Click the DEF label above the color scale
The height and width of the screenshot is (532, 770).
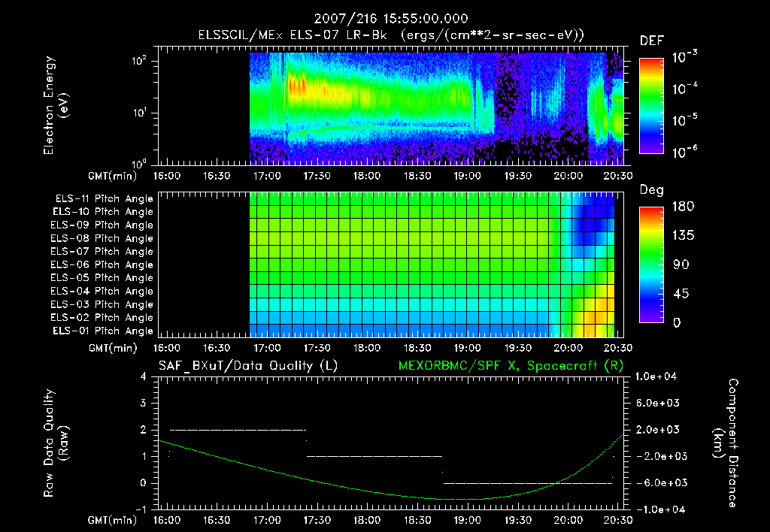(x=652, y=41)
